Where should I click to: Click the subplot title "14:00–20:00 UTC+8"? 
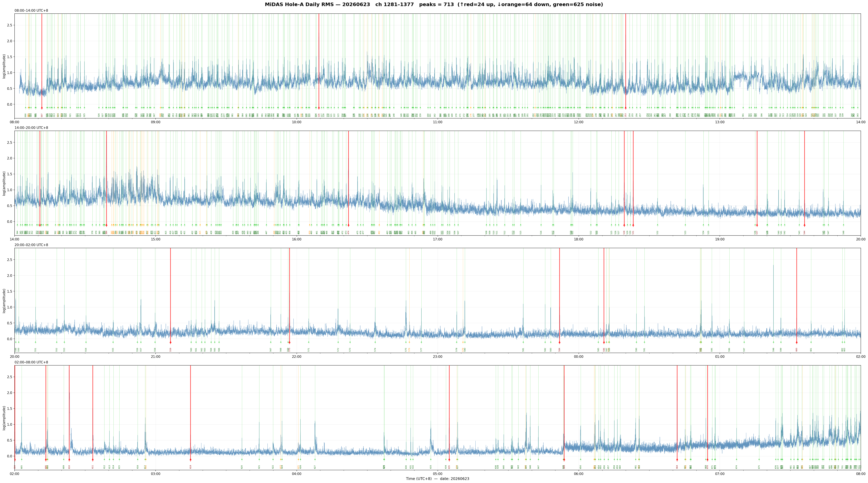[x=31, y=128]
